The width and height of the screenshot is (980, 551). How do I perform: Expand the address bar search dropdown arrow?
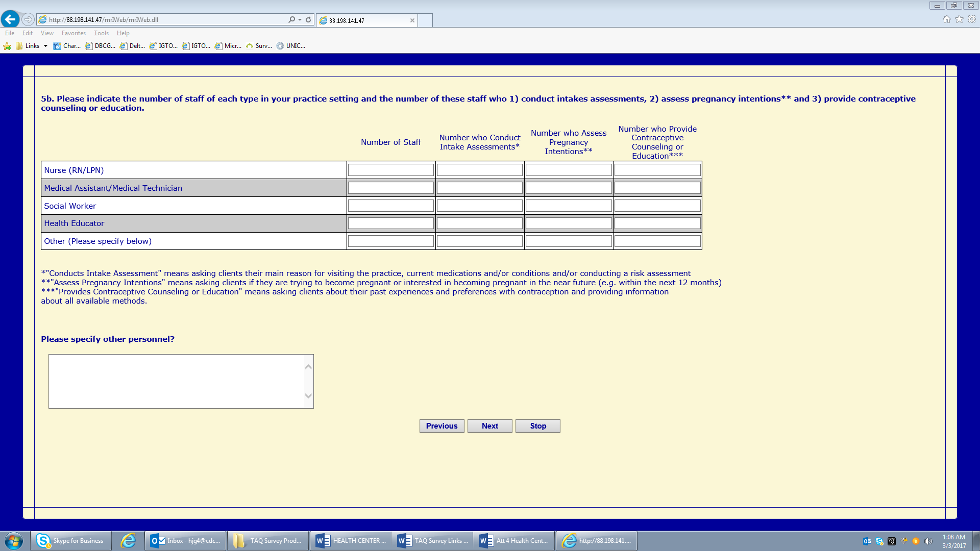pyautogui.click(x=300, y=19)
